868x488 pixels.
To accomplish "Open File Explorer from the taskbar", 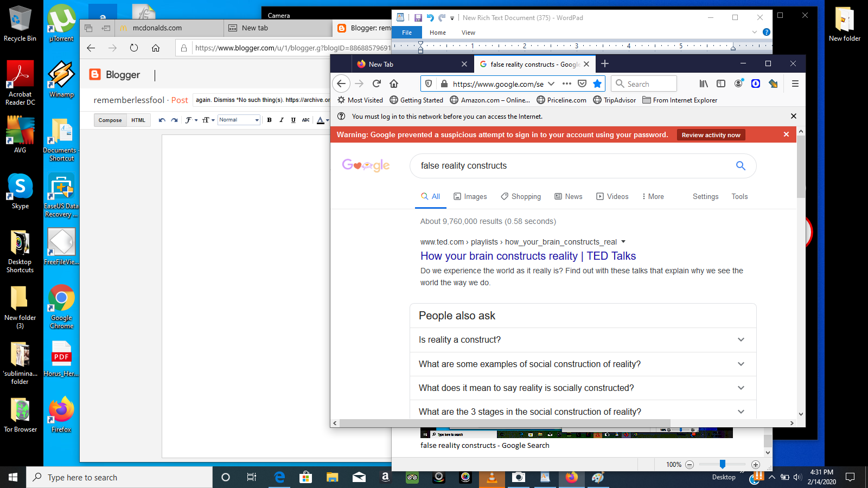I will [332, 477].
